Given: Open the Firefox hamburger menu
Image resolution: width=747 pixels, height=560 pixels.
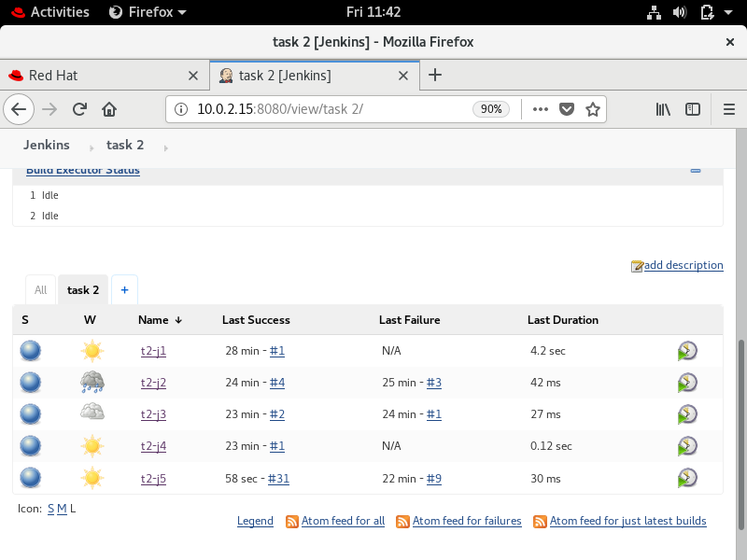Looking at the screenshot, I should click(729, 109).
